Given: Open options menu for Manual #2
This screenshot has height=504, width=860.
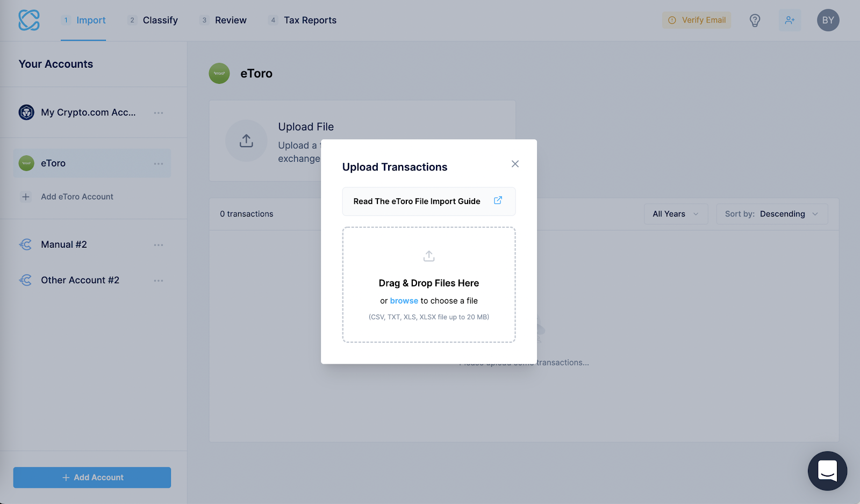Looking at the screenshot, I should click(159, 245).
